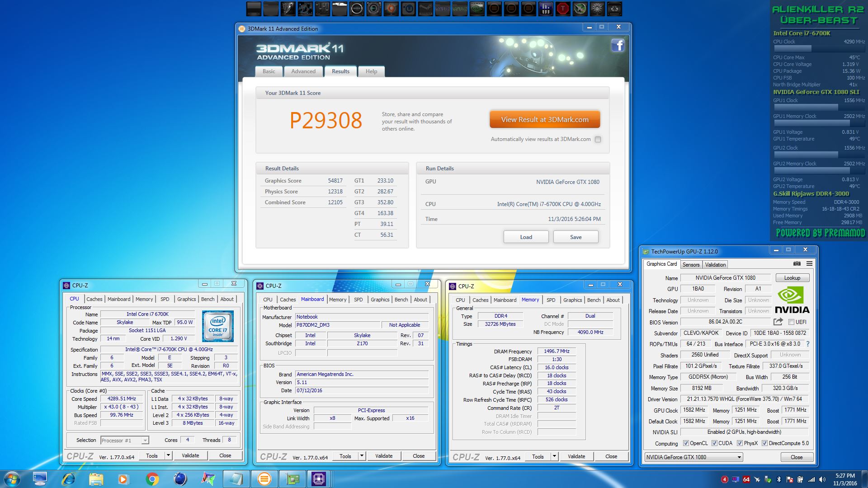Click the NVIDIA logo in GPU-Z

[792, 300]
